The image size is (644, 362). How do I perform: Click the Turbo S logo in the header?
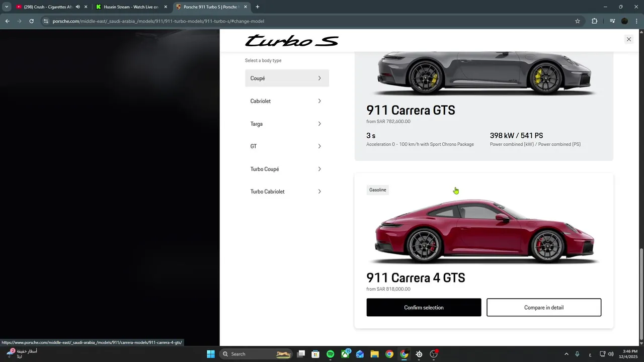point(292,41)
